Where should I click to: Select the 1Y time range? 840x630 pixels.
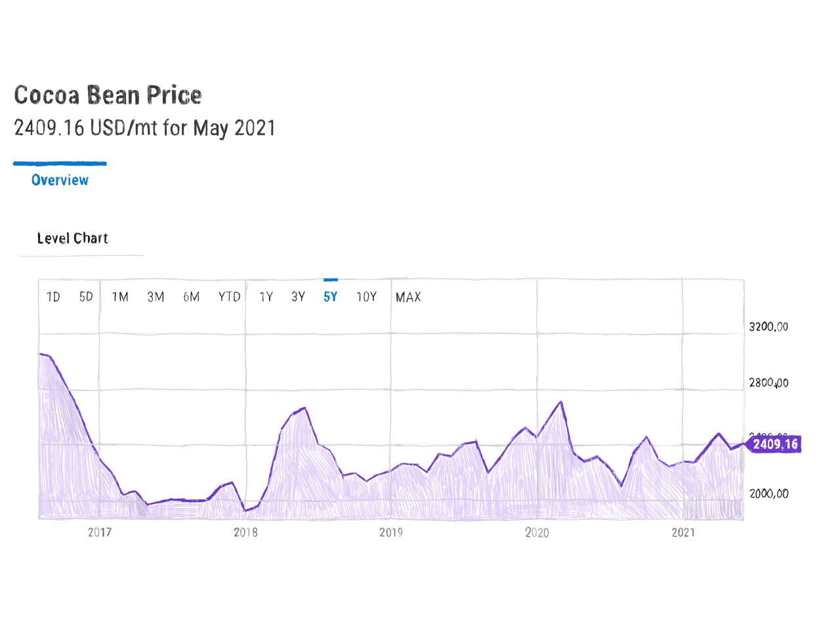(266, 297)
